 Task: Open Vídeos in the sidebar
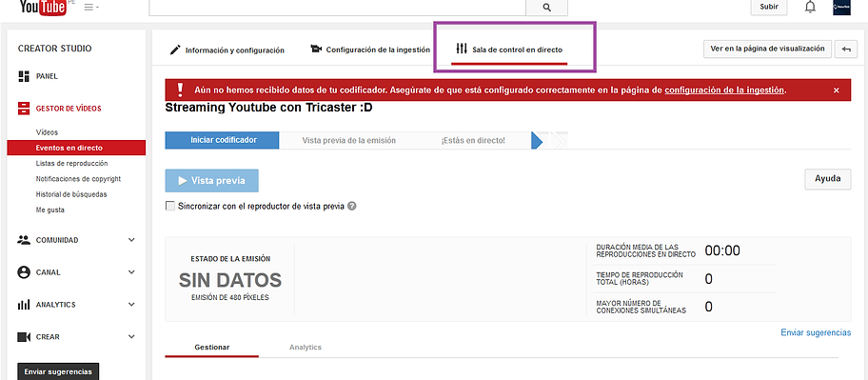click(47, 132)
